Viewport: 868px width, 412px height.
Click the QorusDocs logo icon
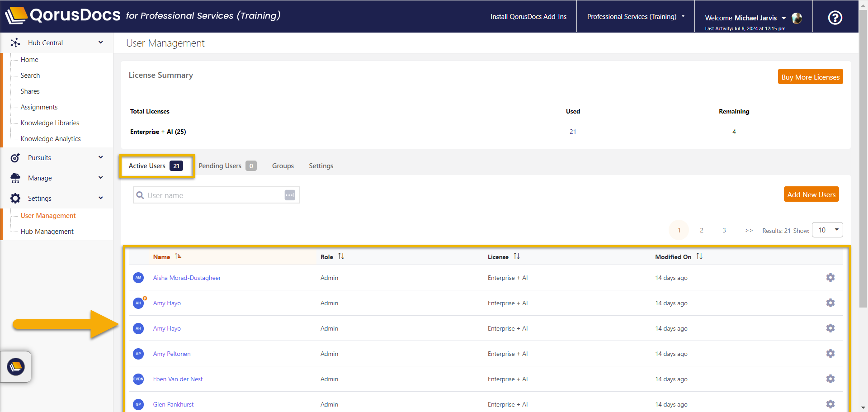tap(16, 15)
